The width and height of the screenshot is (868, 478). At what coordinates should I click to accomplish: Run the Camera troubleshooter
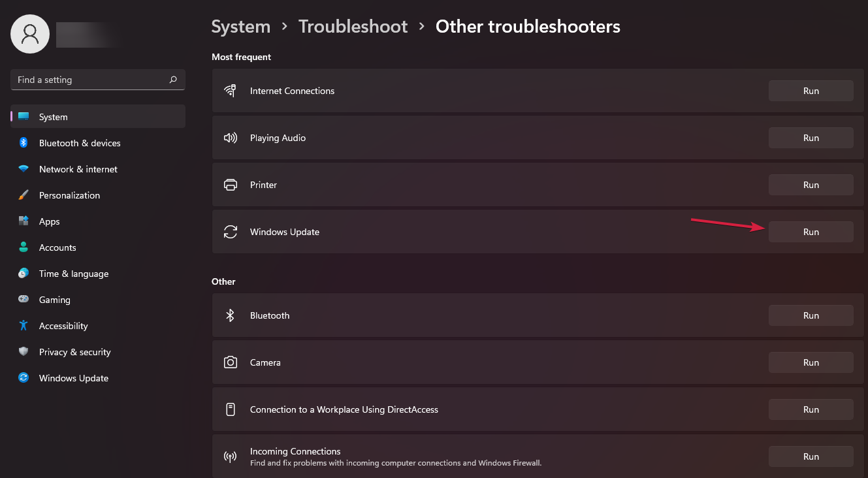pos(811,362)
